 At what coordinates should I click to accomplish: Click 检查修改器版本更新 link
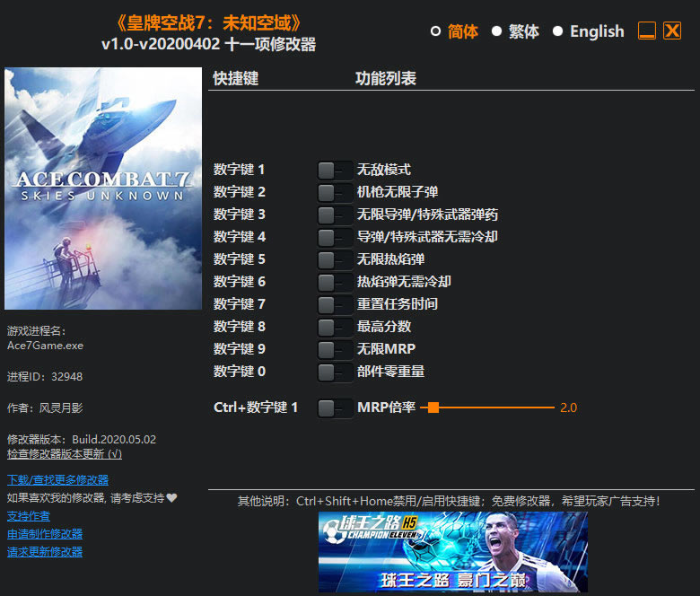(x=65, y=453)
